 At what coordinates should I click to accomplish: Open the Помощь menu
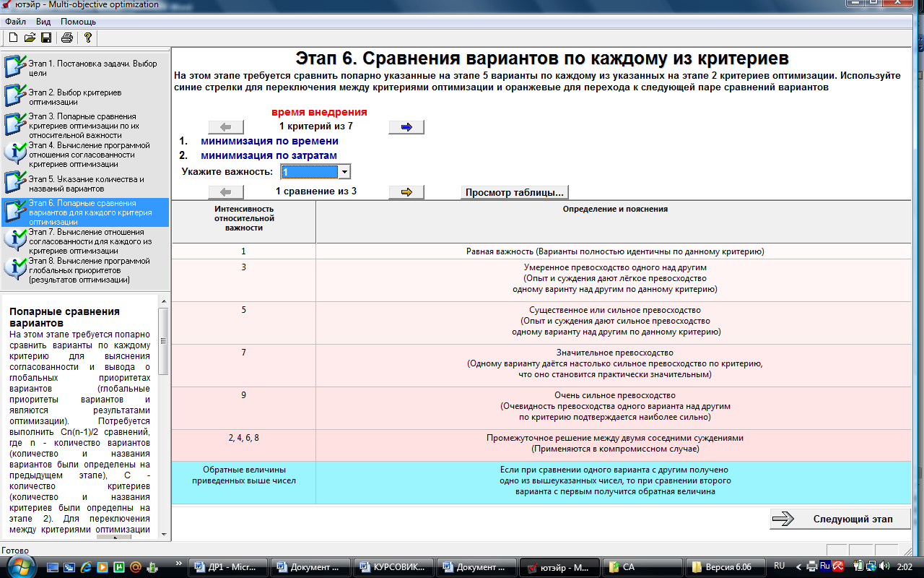click(x=78, y=22)
